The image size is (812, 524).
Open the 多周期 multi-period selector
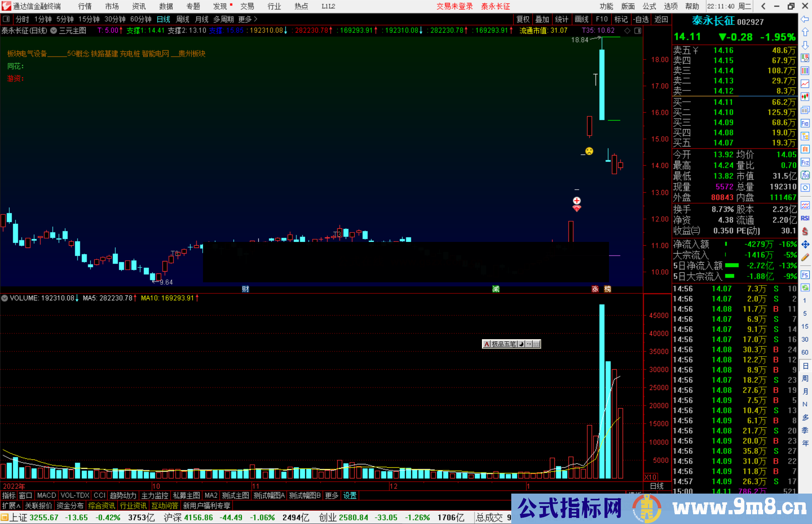pos(224,19)
